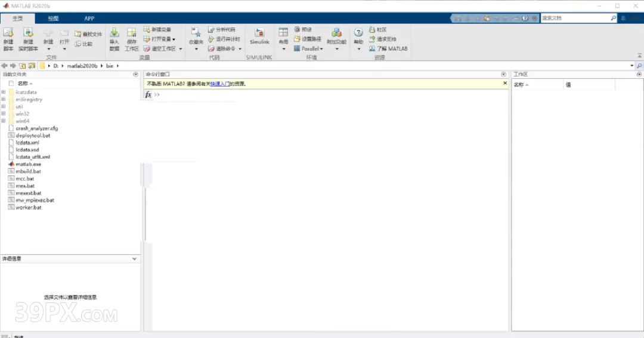The image size is (644, 338).
Task: Click the Community (社区) icon
Action: [x=372, y=30]
